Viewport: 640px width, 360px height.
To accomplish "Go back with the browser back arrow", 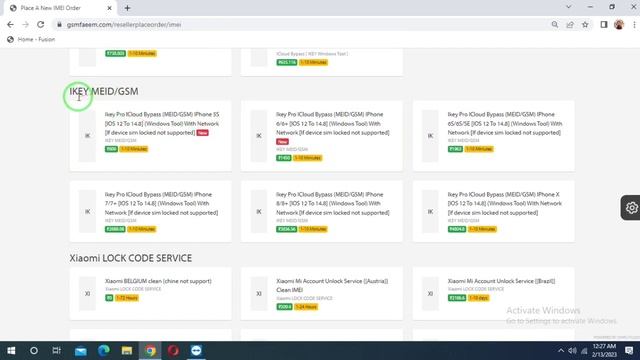I will coord(10,24).
